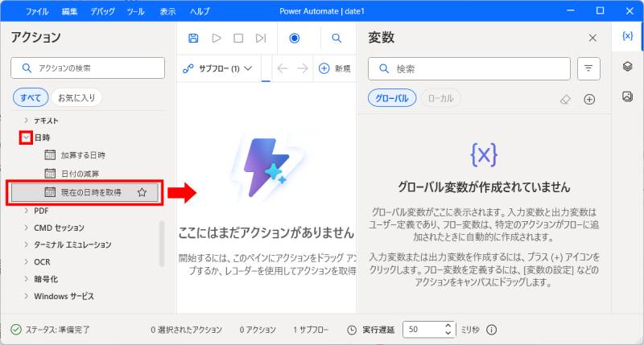Open the 表示 menu
Viewport: 644px width, 345px height.
167,11
